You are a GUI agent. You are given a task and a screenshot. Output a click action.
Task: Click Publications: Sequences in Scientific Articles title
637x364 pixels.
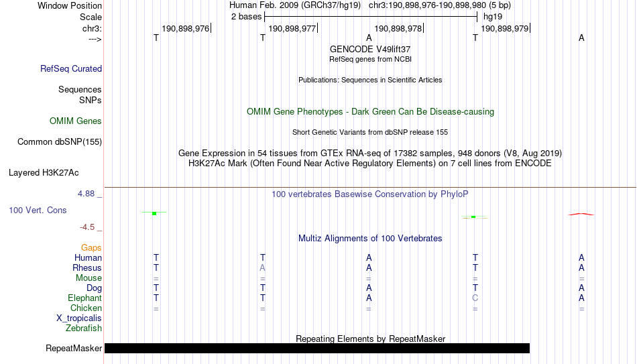click(x=370, y=80)
